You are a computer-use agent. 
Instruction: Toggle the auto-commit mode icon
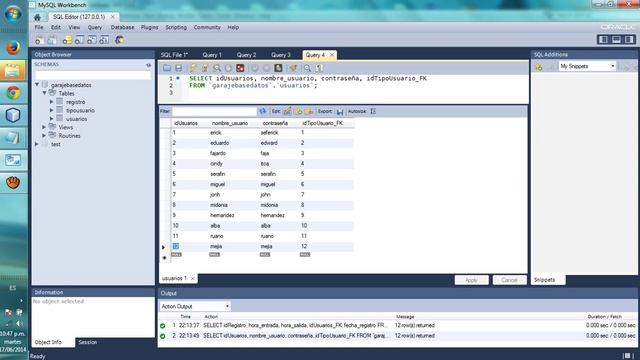[278, 68]
